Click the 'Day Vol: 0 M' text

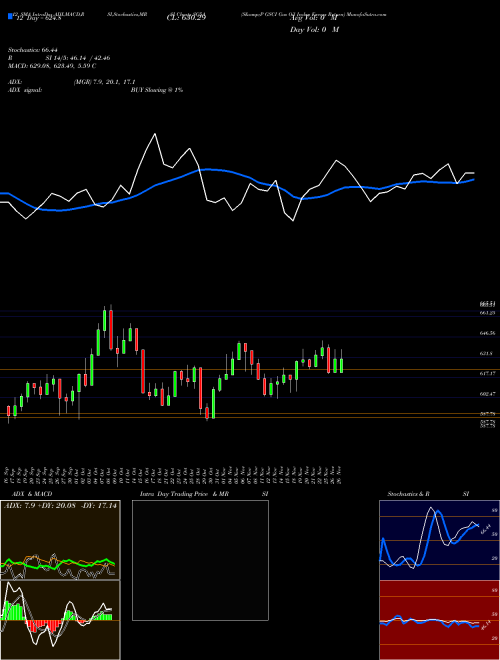pos(314,30)
